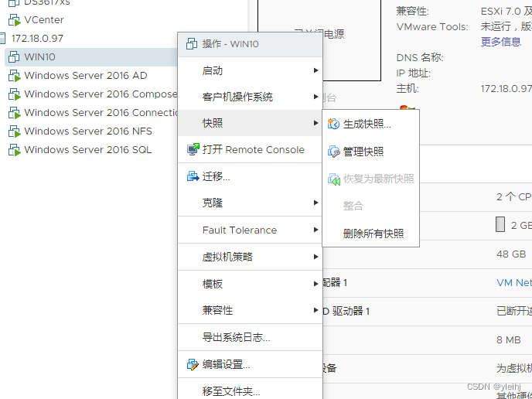Click the Windows Server 2016 Connection VM icon
The height and width of the screenshot is (399, 532).
[14, 113]
